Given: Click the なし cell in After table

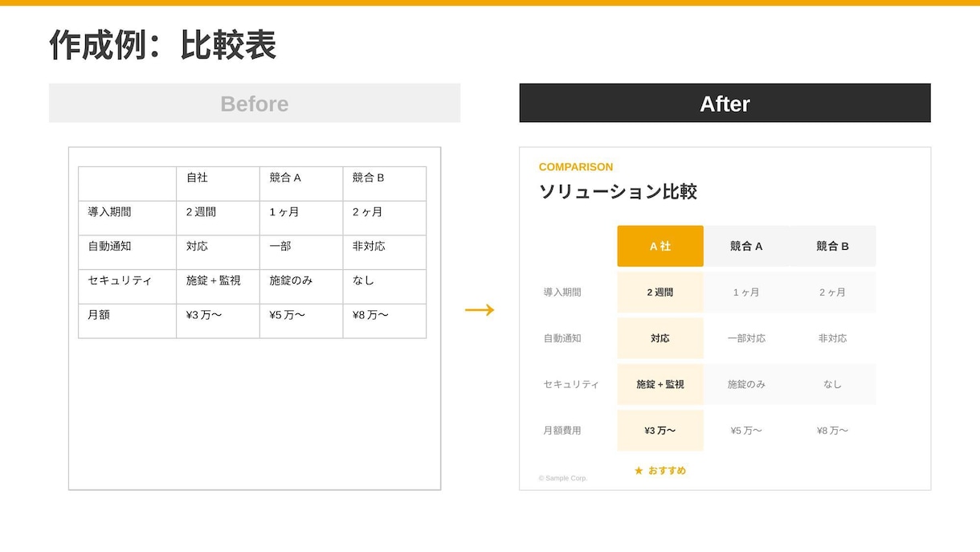Looking at the screenshot, I should click(832, 384).
